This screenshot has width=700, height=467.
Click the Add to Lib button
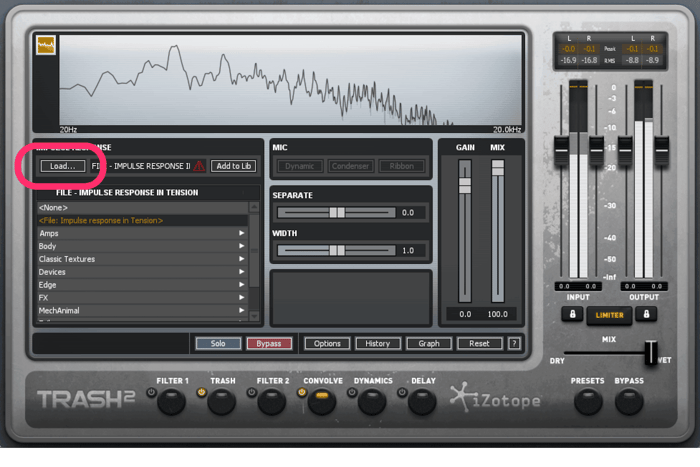coord(233,166)
